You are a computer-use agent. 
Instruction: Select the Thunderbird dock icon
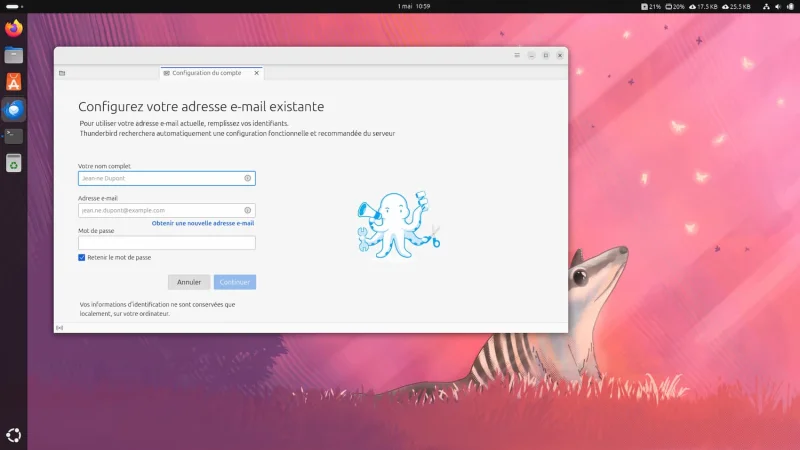[14, 110]
